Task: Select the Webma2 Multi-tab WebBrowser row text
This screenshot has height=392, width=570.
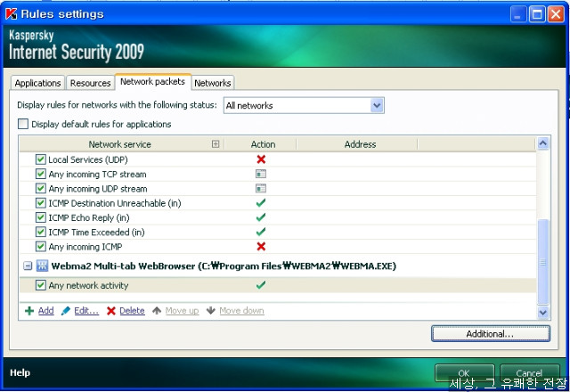Action: point(224,266)
